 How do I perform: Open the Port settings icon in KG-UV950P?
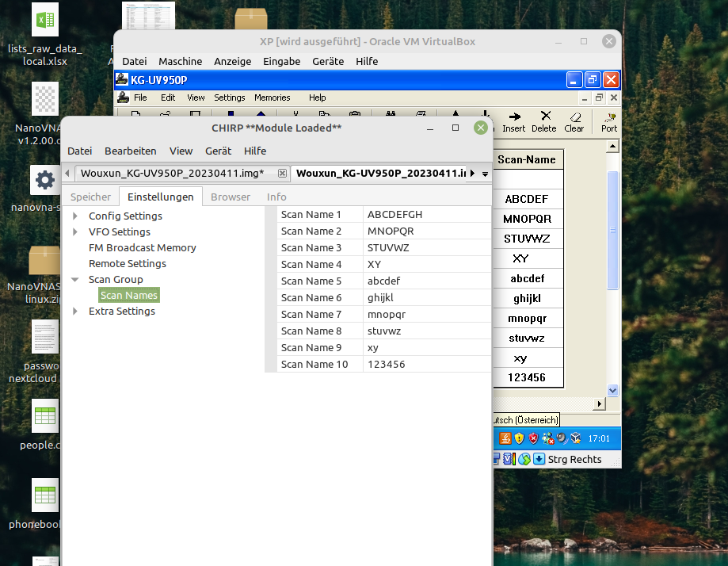pos(610,117)
